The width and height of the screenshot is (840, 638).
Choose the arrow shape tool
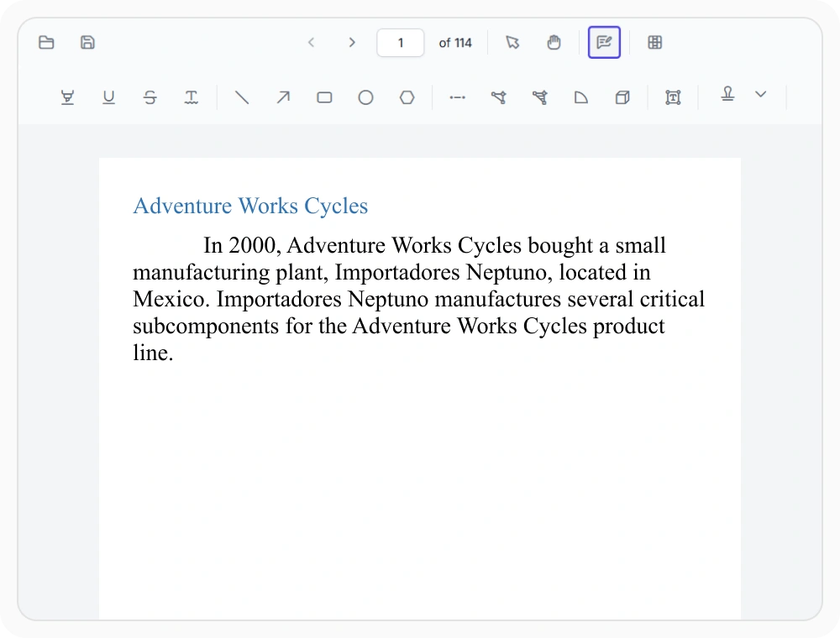click(x=283, y=97)
